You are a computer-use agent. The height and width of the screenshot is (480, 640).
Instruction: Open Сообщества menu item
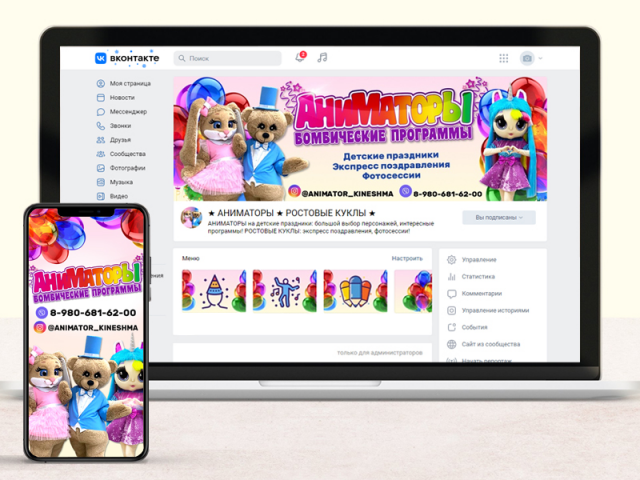point(128,154)
